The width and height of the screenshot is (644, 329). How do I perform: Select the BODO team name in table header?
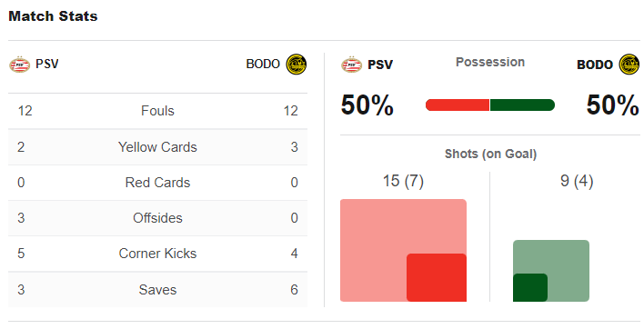pos(263,64)
